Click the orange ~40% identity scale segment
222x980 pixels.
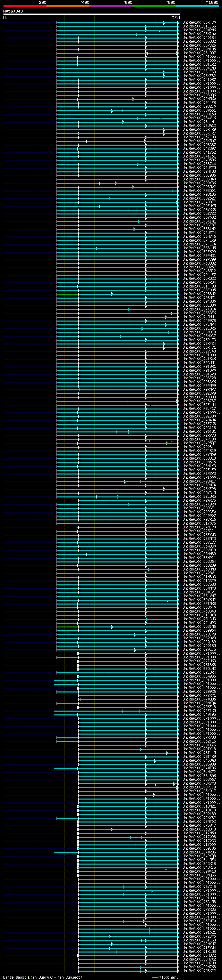(x=68, y=6)
